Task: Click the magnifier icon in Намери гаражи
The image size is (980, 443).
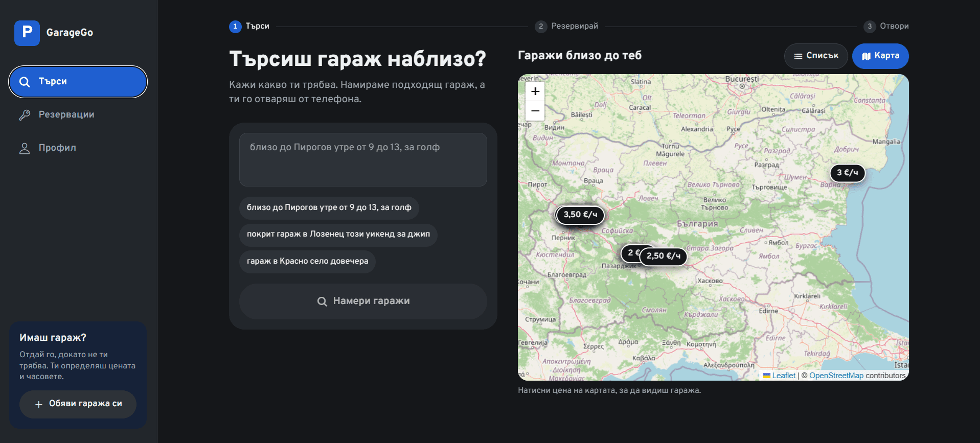Action: click(322, 301)
